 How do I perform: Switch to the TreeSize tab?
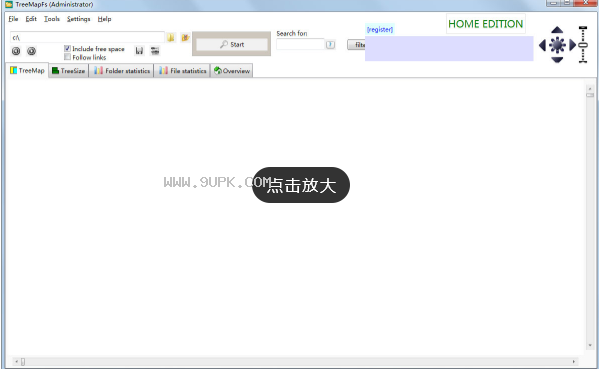68,71
